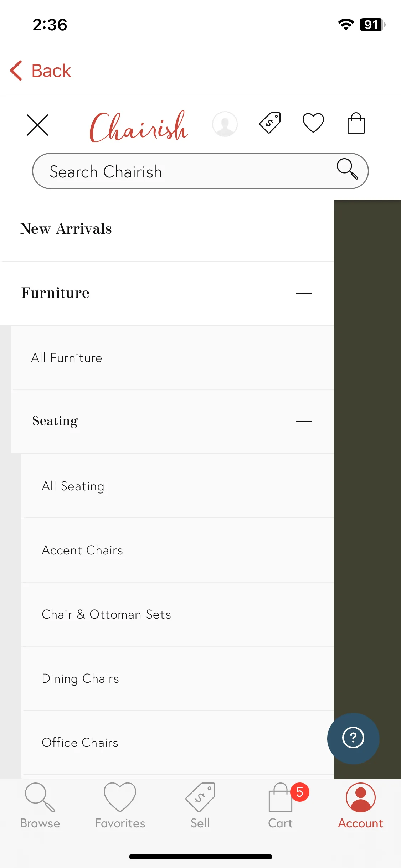Open the help question mark bubble
Image resolution: width=401 pixels, height=868 pixels.
(x=353, y=738)
